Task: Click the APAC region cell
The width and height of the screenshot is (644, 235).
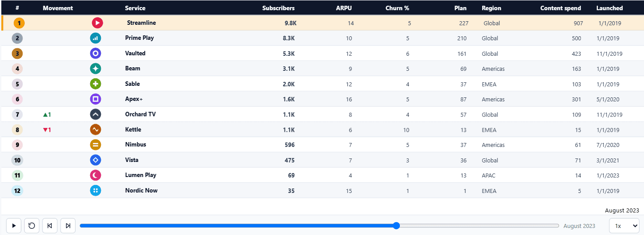Action: 489,176
